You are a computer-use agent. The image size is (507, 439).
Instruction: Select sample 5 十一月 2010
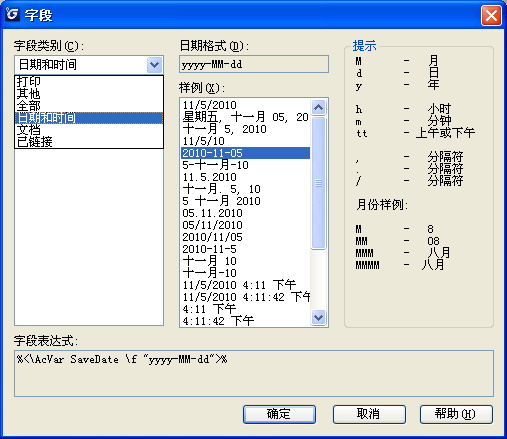[246, 201]
